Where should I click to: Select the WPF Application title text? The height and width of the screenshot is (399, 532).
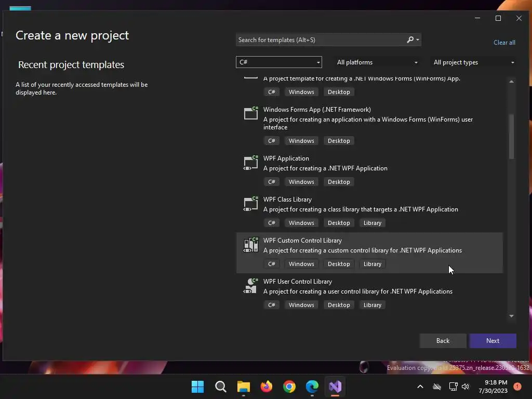286,158
